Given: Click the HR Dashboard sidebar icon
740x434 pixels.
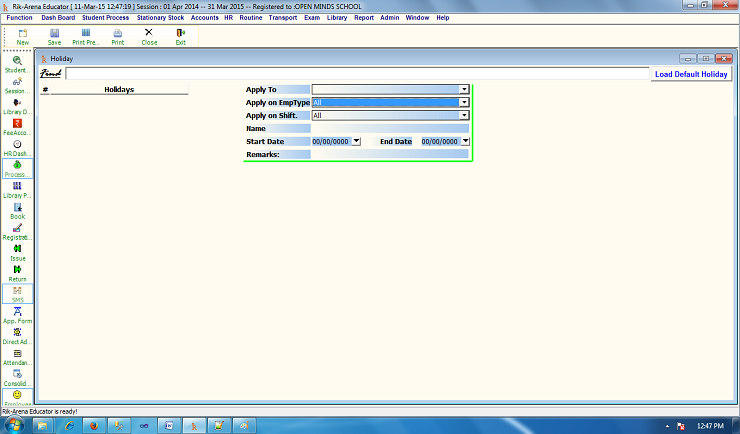Looking at the screenshot, I should pyautogui.click(x=17, y=148).
